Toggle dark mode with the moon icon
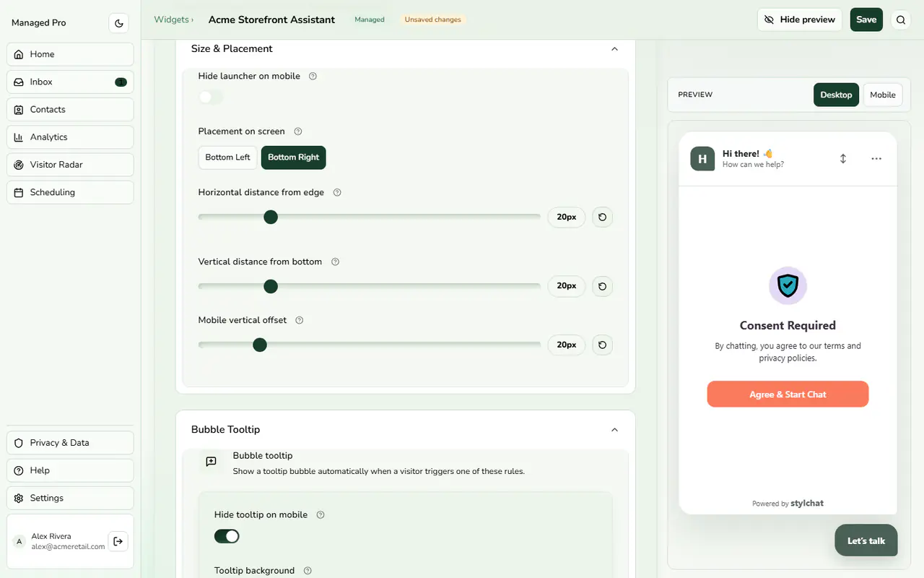Screen dimensions: 924x578 tap(119, 23)
